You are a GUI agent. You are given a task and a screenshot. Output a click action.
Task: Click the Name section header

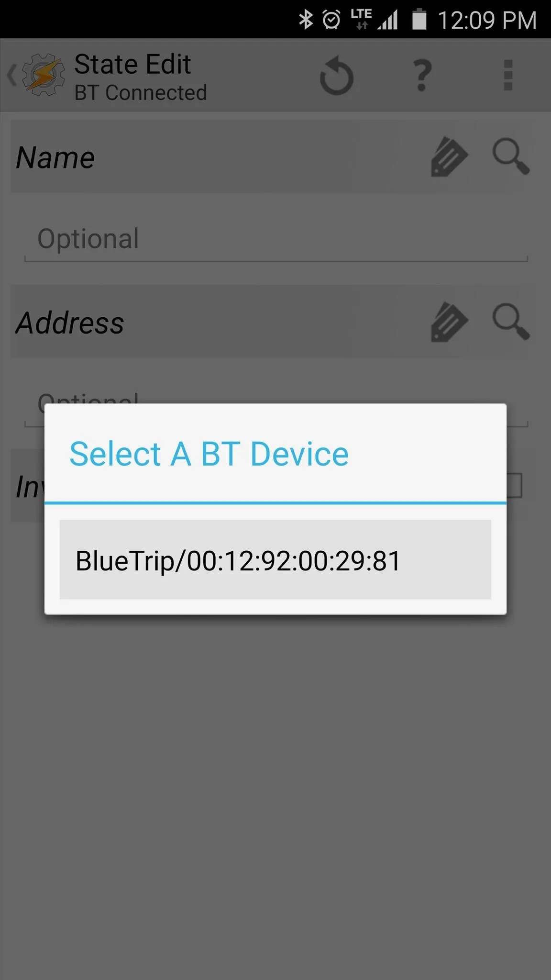(x=55, y=157)
